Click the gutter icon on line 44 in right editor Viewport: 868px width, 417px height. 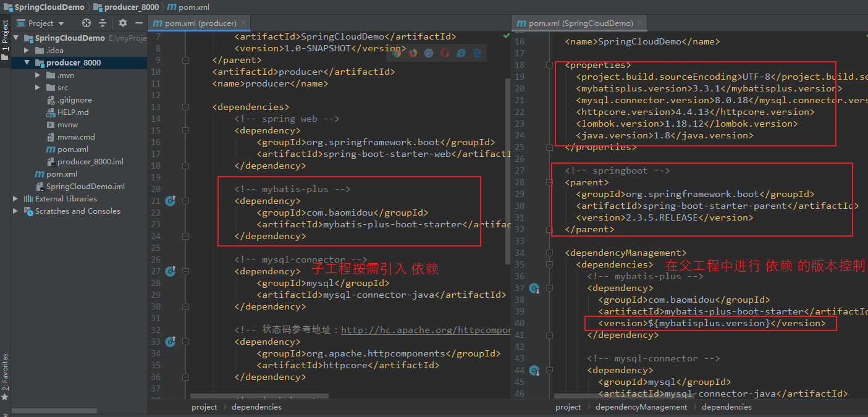click(x=534, y=370)
